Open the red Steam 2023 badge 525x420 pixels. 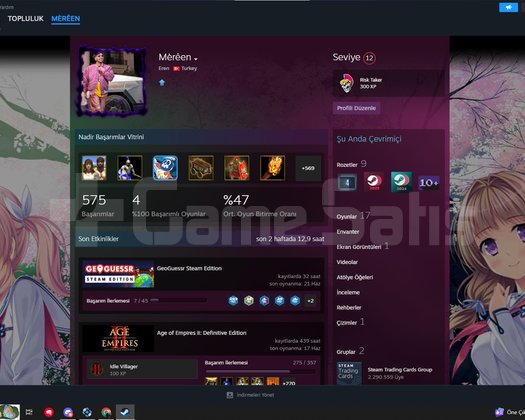coord(374,182)
